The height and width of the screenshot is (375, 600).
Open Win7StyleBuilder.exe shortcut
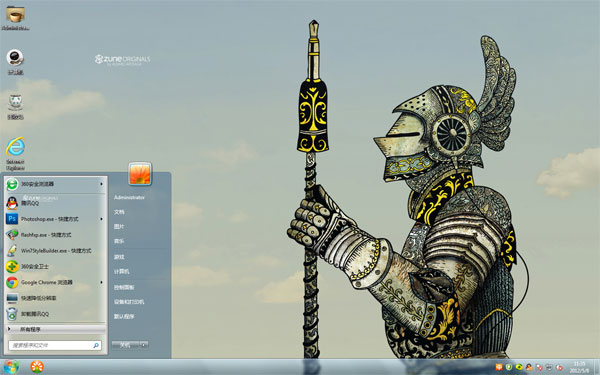point(55,251)
